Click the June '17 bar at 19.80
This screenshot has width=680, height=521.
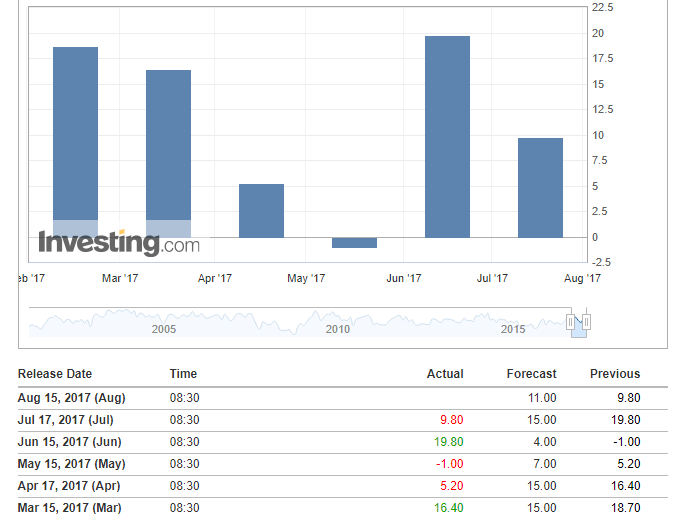click(447, 137)
